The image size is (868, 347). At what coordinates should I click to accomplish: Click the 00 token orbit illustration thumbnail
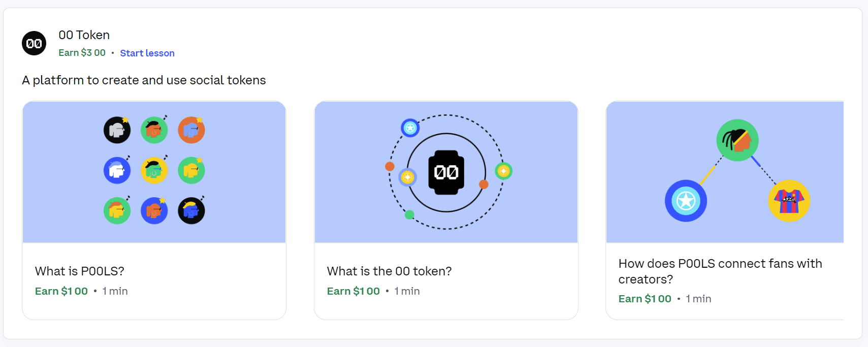point(446,172)
